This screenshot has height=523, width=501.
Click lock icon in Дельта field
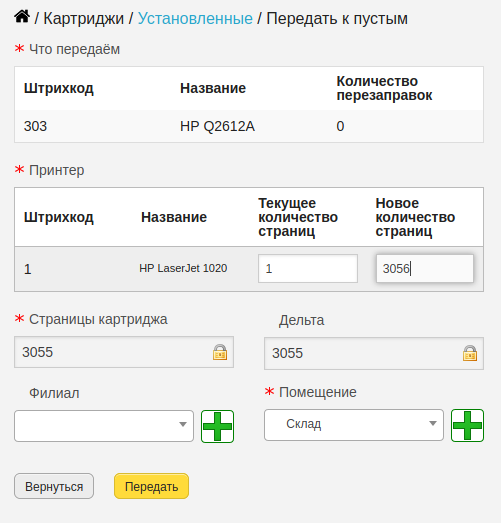(470, 353)
